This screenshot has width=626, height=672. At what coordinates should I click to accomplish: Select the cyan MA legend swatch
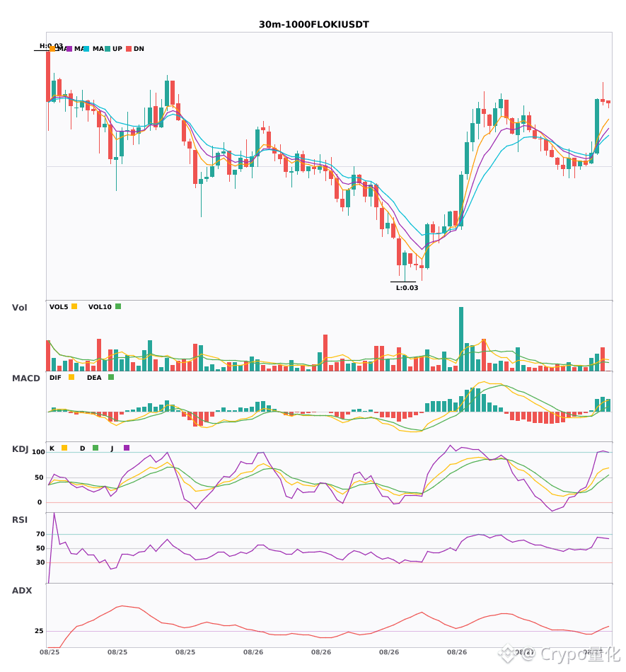click(86, 49)
